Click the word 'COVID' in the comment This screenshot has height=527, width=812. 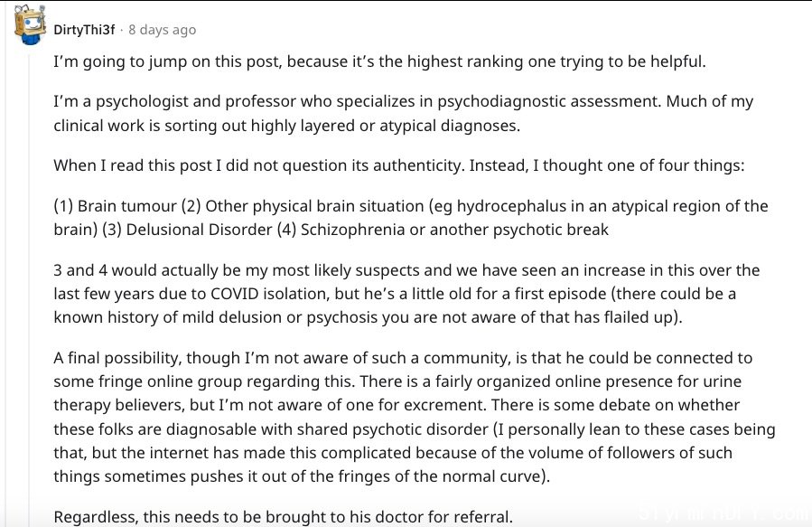(x=234, y=294)
